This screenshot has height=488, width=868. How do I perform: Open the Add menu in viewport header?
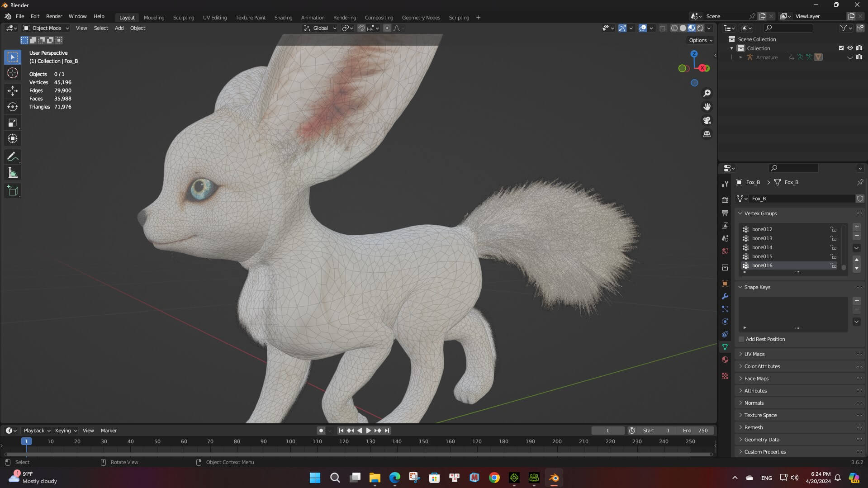coord(119,28)
